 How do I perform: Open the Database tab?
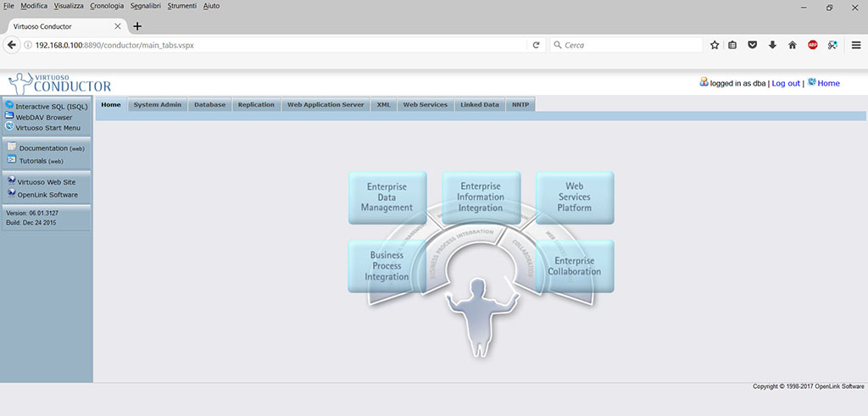210,104
